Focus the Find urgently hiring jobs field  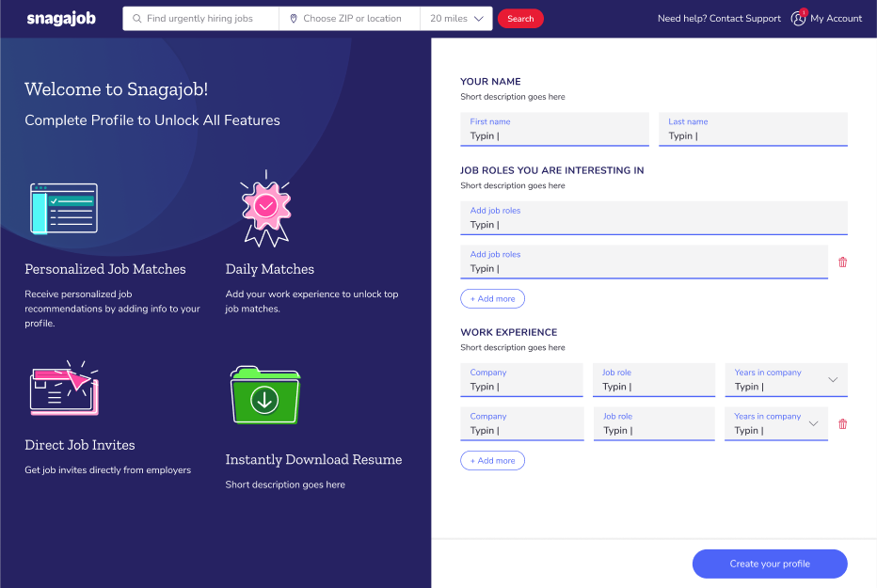click(200, 19)
